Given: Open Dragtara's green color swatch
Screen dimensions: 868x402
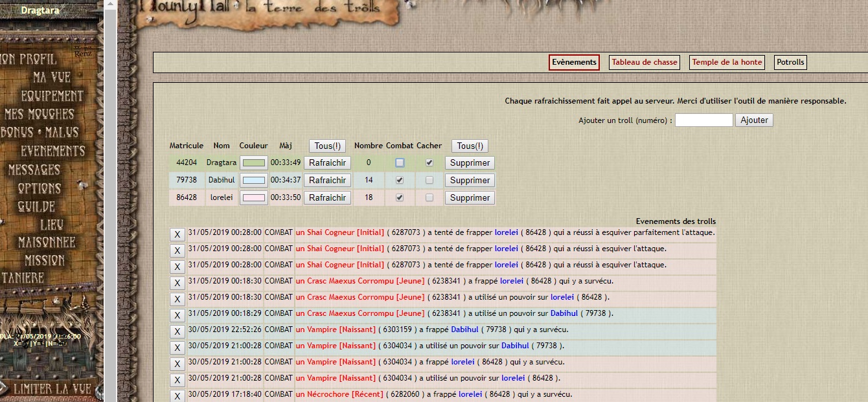Looking at the screenshot, I should click(253, 162).
